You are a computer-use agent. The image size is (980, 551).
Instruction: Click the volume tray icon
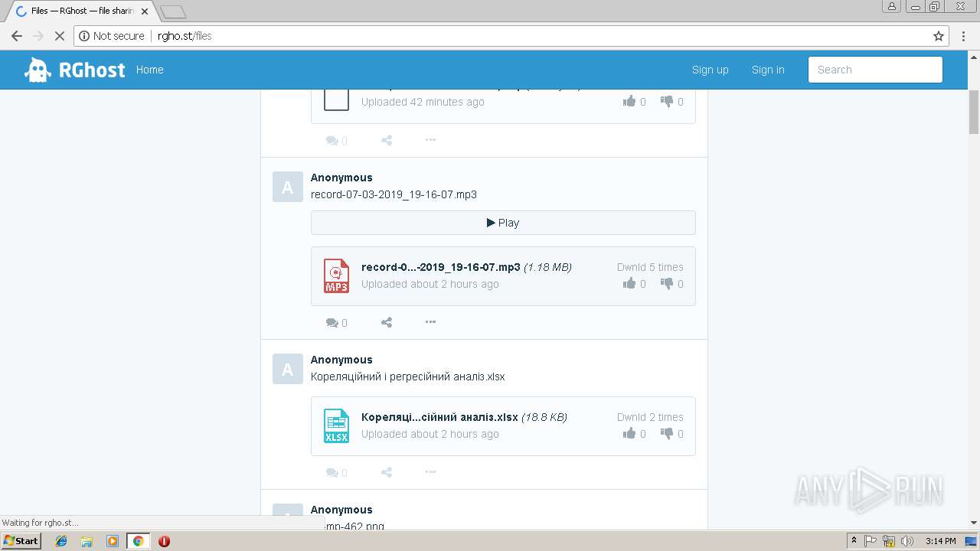(x=906, y=541)
